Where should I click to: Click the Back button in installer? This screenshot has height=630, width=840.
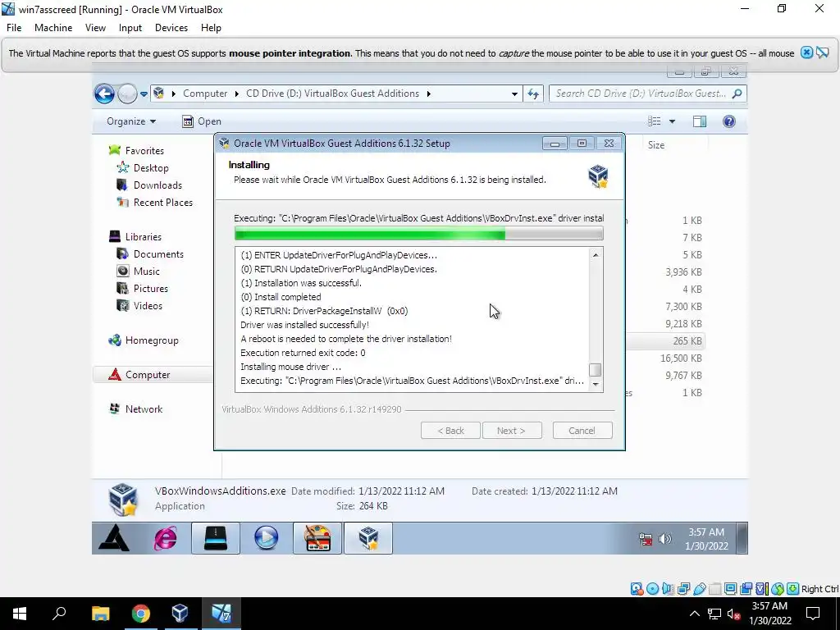click(450, 430)
